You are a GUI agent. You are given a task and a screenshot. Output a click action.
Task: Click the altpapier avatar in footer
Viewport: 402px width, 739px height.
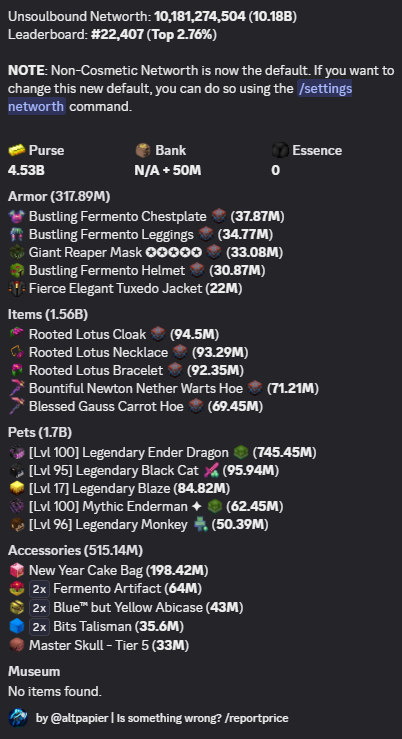(x=18, y=718)
